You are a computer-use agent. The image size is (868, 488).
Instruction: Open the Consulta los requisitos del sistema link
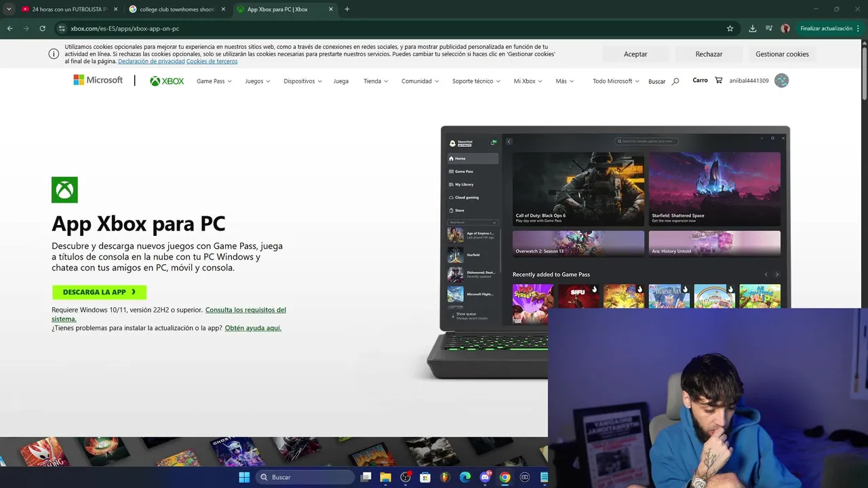tap(169, 314)
